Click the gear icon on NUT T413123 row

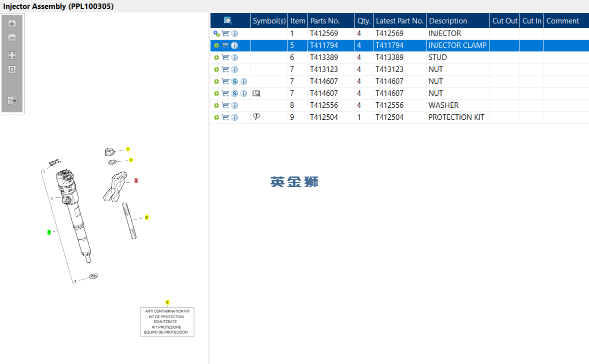[216, 69]
